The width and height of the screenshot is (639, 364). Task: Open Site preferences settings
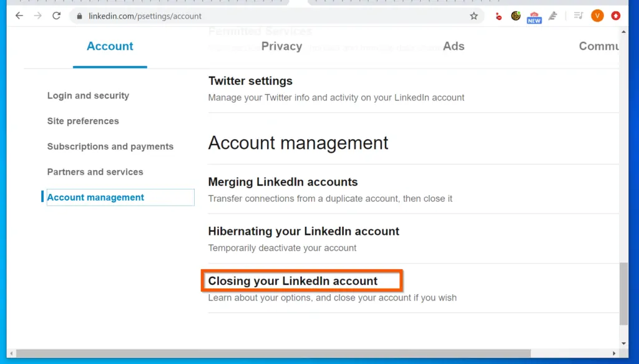pyautogui.click(x=82, y=121)
